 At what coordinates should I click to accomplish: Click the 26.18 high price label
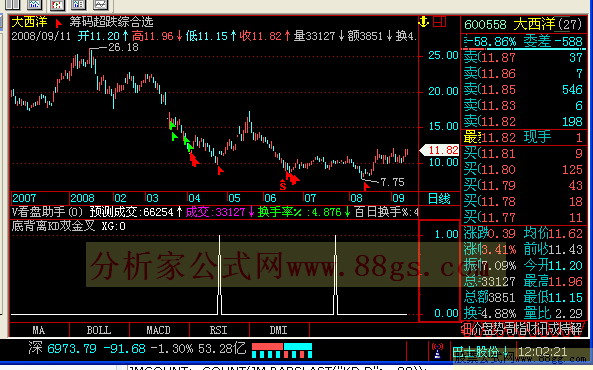[x=123, y=47]
